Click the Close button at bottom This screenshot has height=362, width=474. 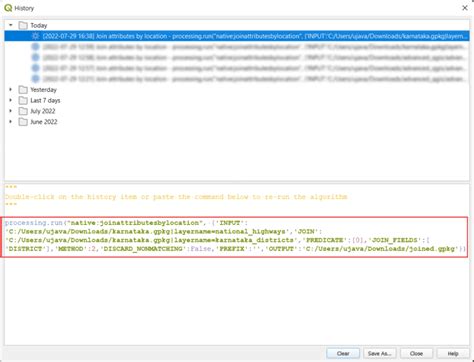[416, 353]
